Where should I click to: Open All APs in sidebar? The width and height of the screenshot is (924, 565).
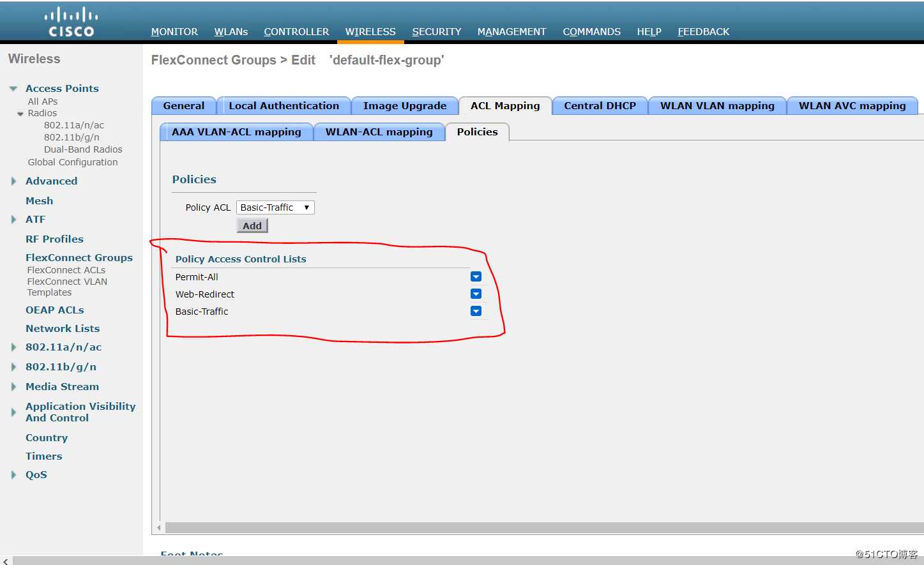pyautogui.click(x=43, y=102)
